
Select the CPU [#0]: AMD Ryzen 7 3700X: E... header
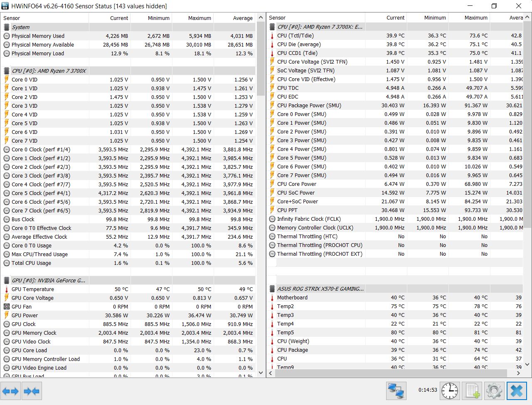click(x=395, y=27)
